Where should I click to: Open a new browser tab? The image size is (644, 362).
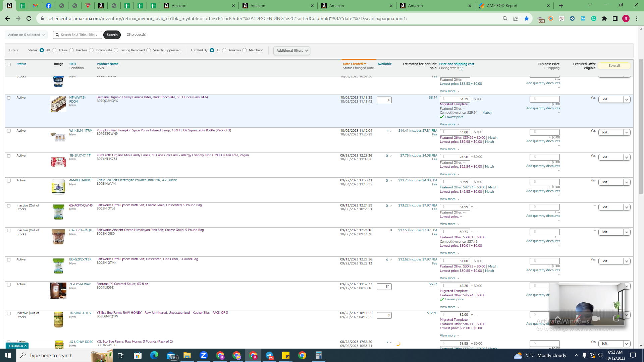click(x=561, y=6)
